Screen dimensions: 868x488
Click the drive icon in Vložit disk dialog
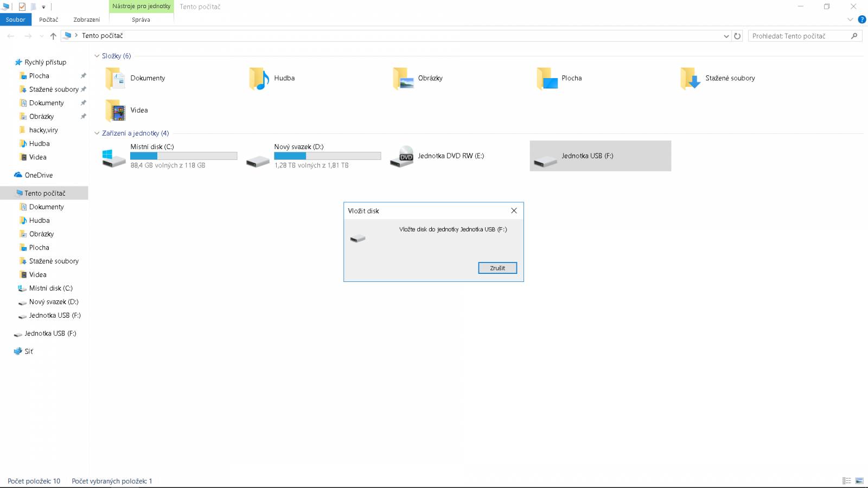pos(358,239)
